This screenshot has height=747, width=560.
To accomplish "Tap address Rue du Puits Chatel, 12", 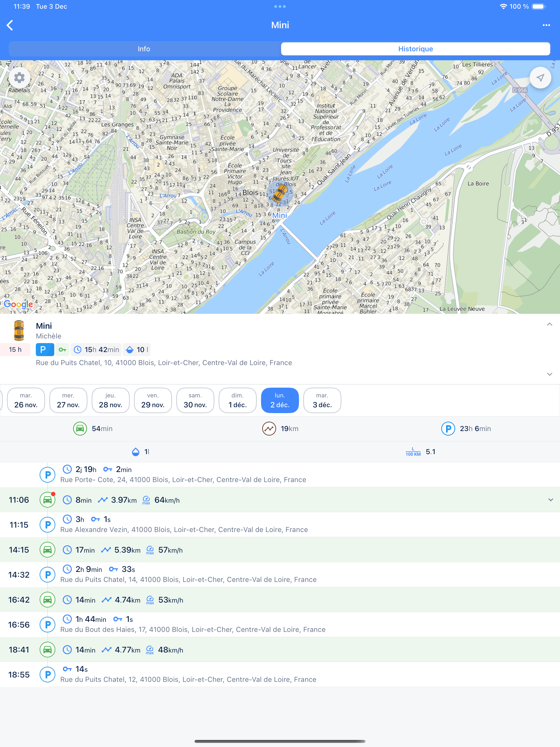I will click(x=188, y=679).
